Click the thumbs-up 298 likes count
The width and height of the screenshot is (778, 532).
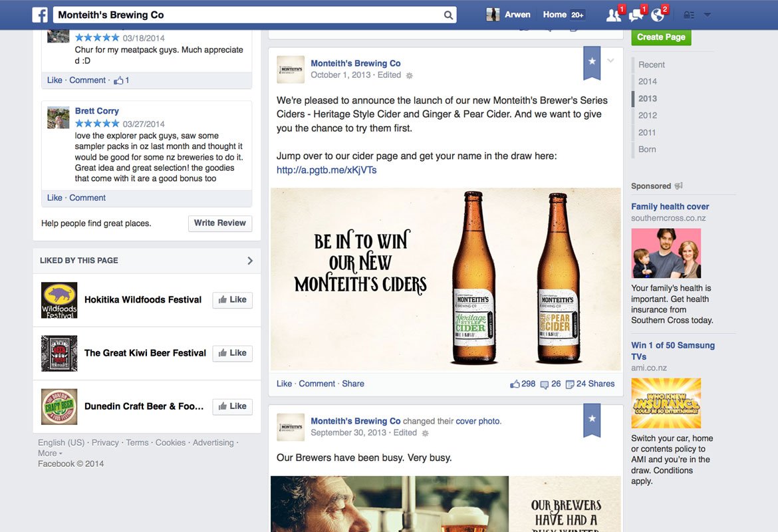click(x=523, y=384)
